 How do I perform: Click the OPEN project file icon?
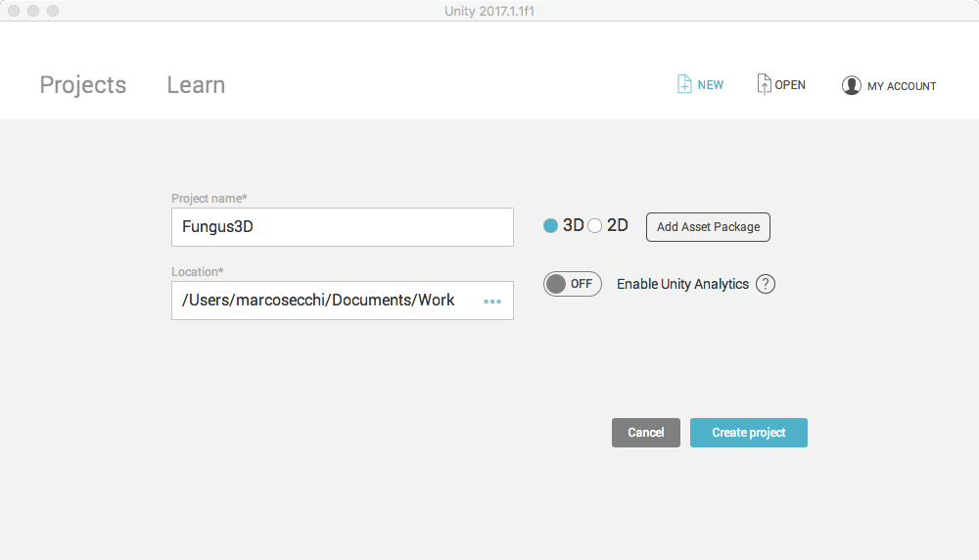[x=764, y=83]
